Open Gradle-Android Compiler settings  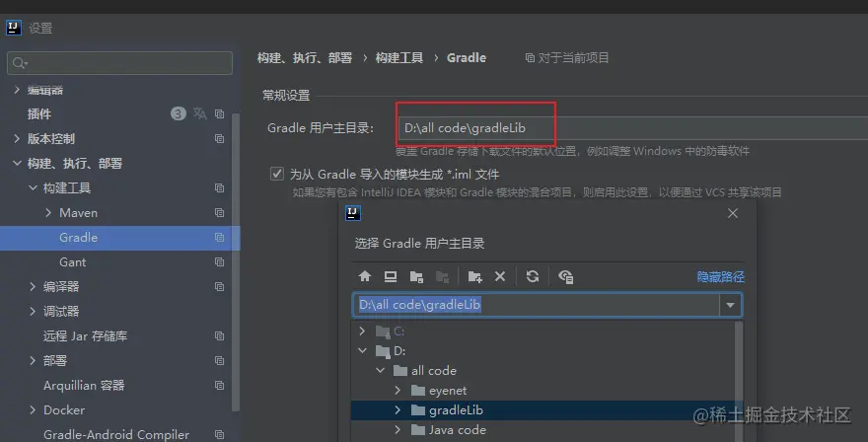116,435
